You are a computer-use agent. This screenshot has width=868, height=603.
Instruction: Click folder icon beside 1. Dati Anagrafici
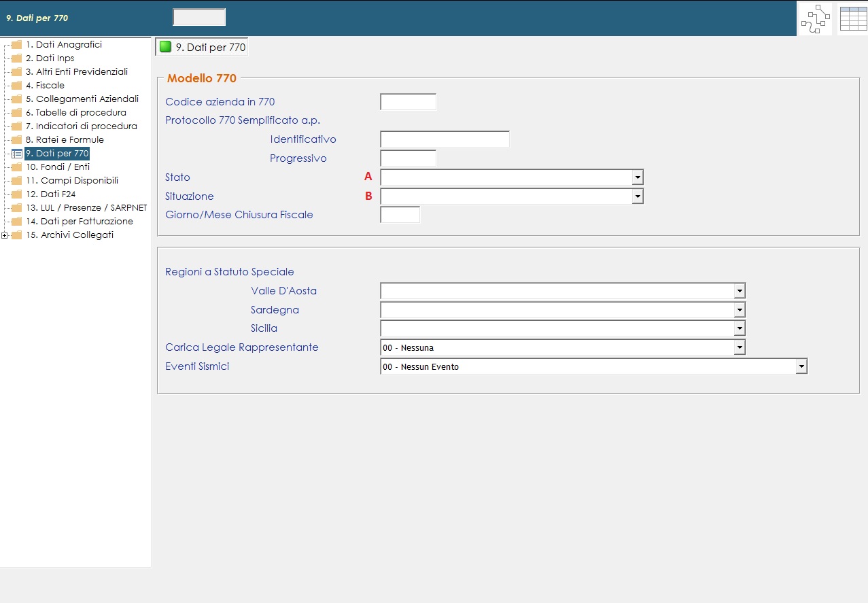tap(17, 45)
